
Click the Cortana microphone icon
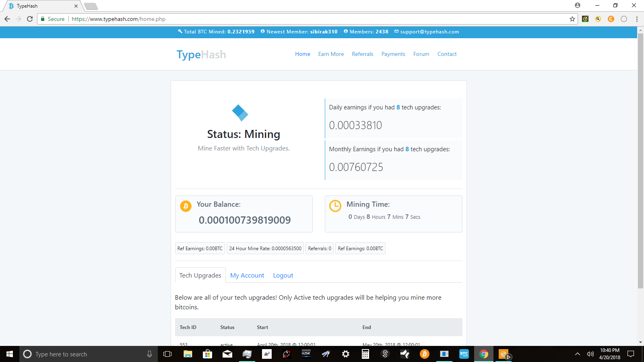point(149,354)
